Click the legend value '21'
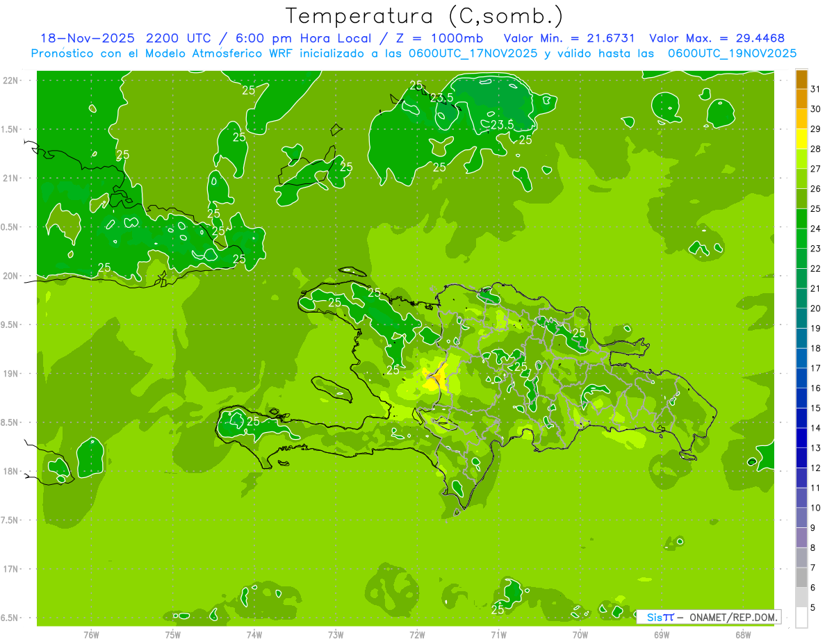The image size is (834, 644). tap(815, 289)
